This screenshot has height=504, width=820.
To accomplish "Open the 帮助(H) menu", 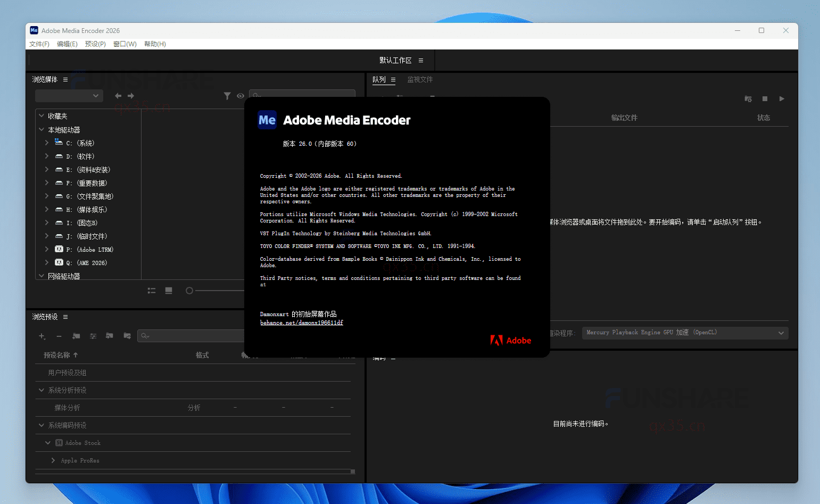I will [155, 44].
